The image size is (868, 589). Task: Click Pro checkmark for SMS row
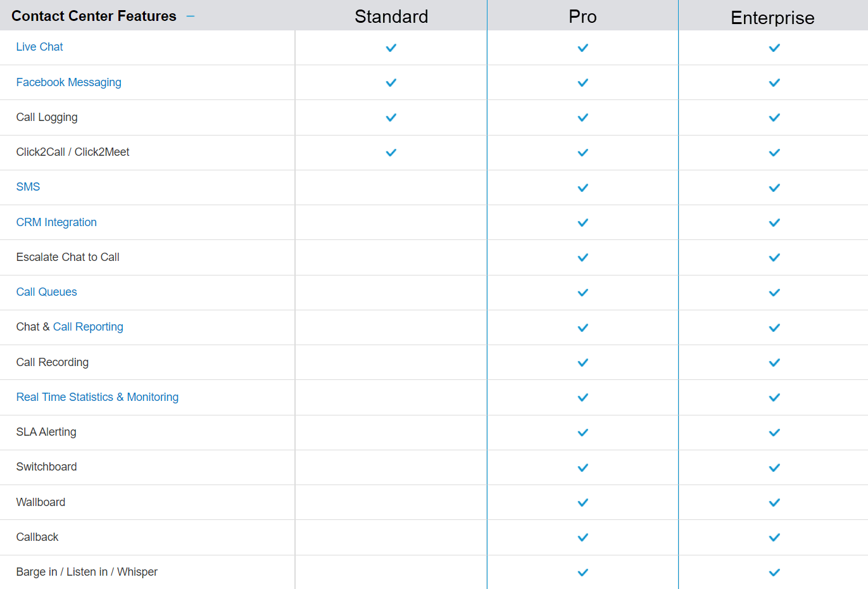coord(583,187)
